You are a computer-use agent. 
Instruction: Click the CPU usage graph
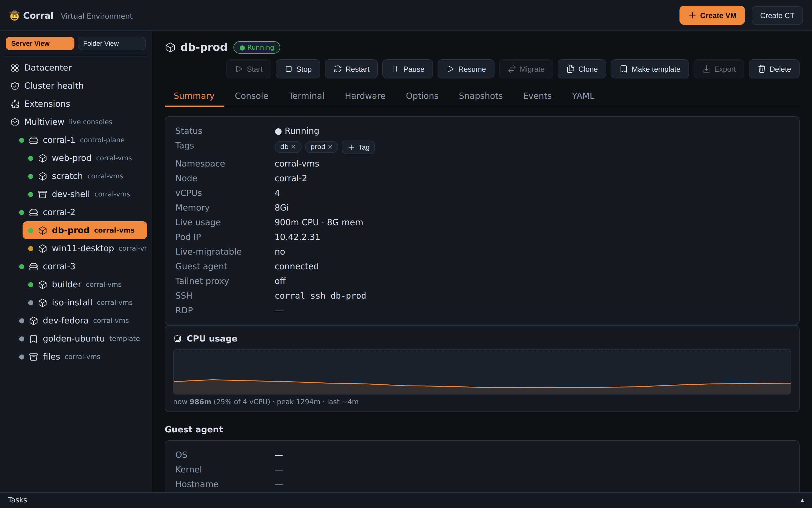pyautogui.click(x=482, y=372)
